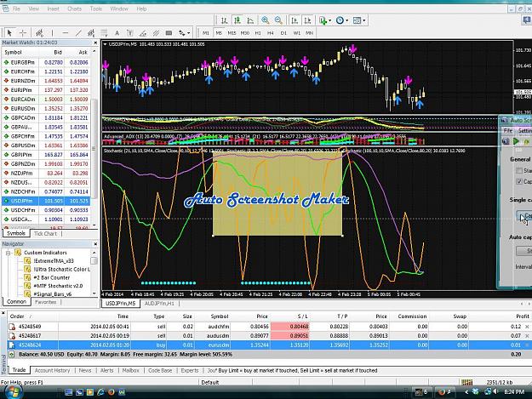Screen dimensions: 532x399
Task: Click Navigator scroll-down arrow
Action: click(94, 294)
